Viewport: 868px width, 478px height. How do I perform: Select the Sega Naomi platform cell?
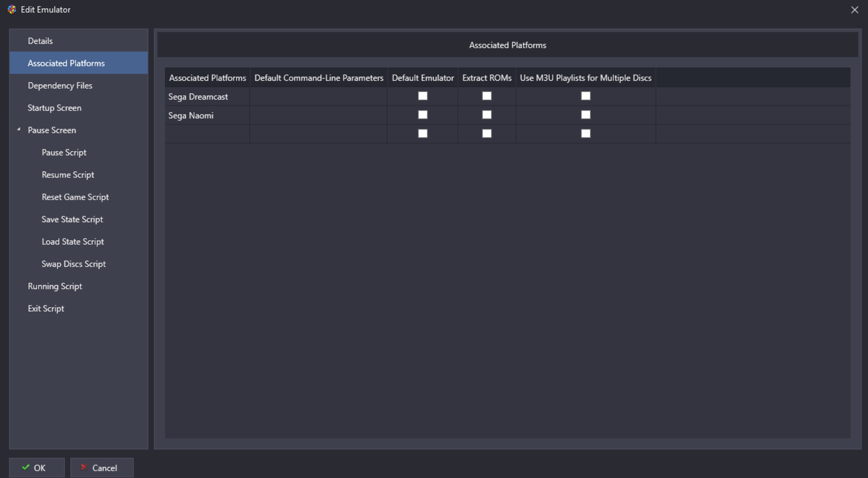[x=208, y=115]
